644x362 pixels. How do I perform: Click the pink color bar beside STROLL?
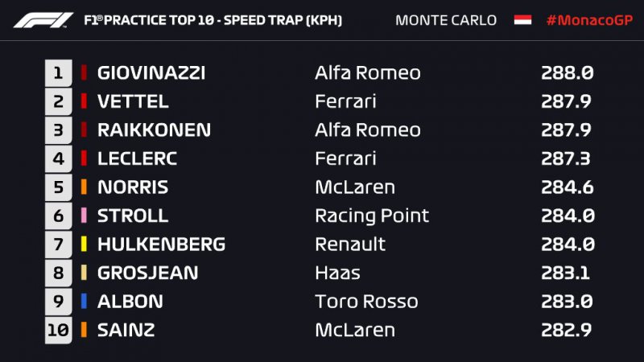(x=84, y=216)
